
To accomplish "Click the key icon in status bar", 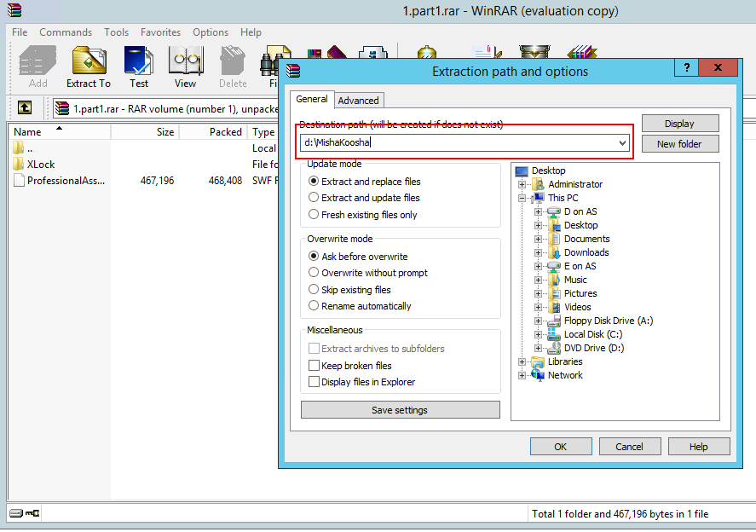I will [x=32, y=513].
